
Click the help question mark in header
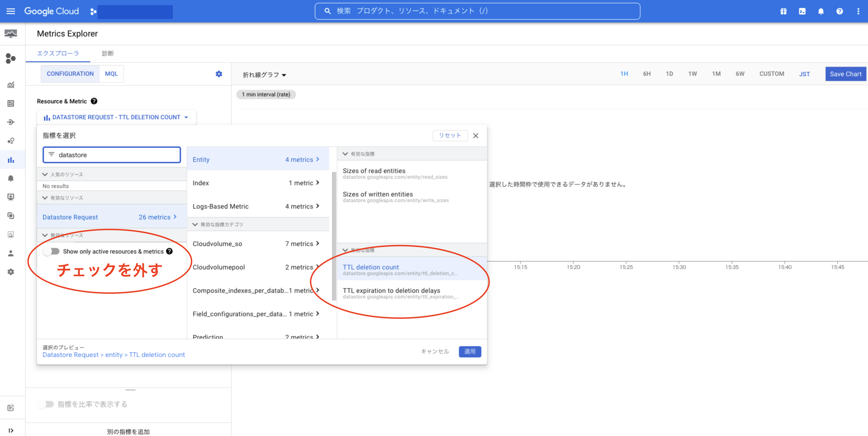pyautogui.click(x=839, y=11)
